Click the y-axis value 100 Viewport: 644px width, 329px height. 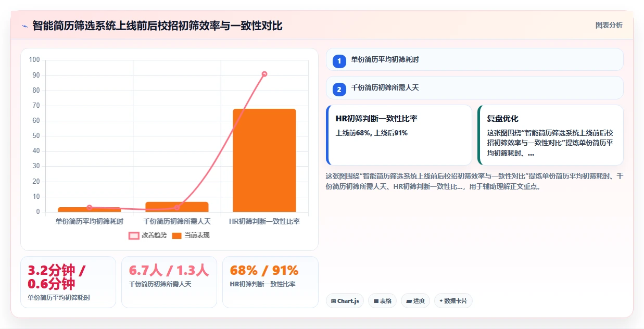34,60
